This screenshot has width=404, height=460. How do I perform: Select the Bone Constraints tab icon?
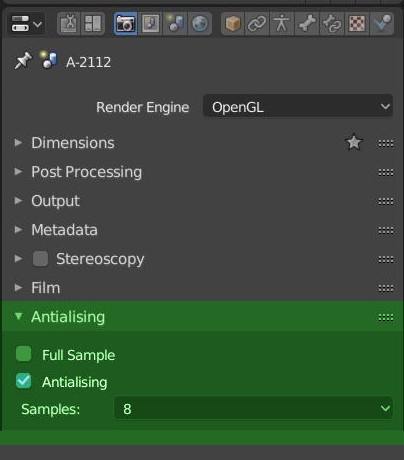click(332, 23)
